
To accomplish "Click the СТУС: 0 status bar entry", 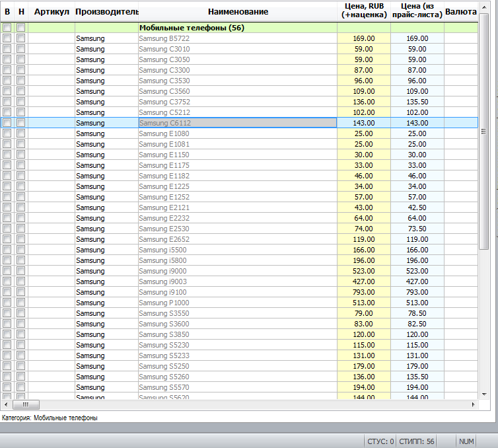I will (x=380, y=441).
